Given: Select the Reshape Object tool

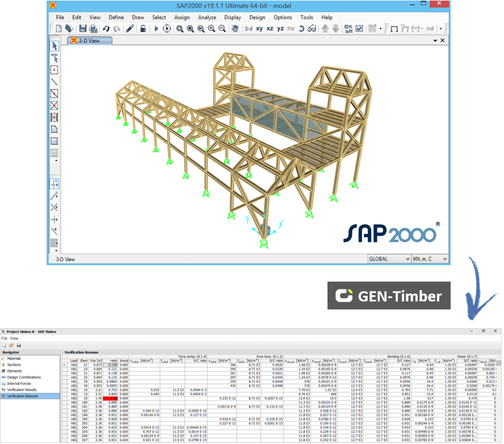Looking at the screenshot, I should (x=54, y=58).
